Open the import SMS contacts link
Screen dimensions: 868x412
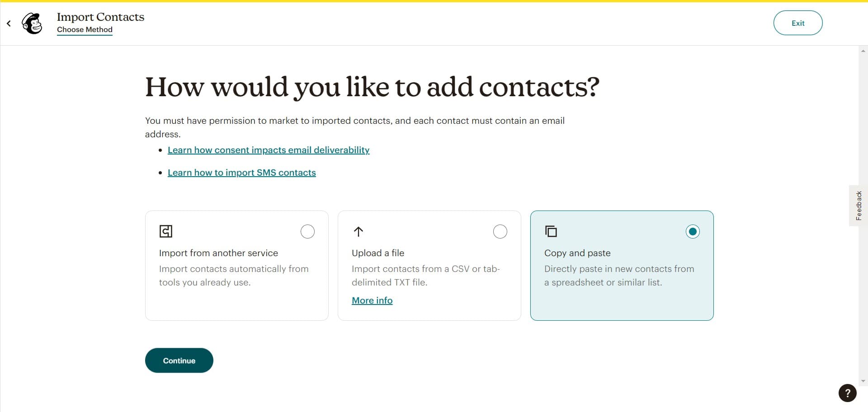click(242, 173)
